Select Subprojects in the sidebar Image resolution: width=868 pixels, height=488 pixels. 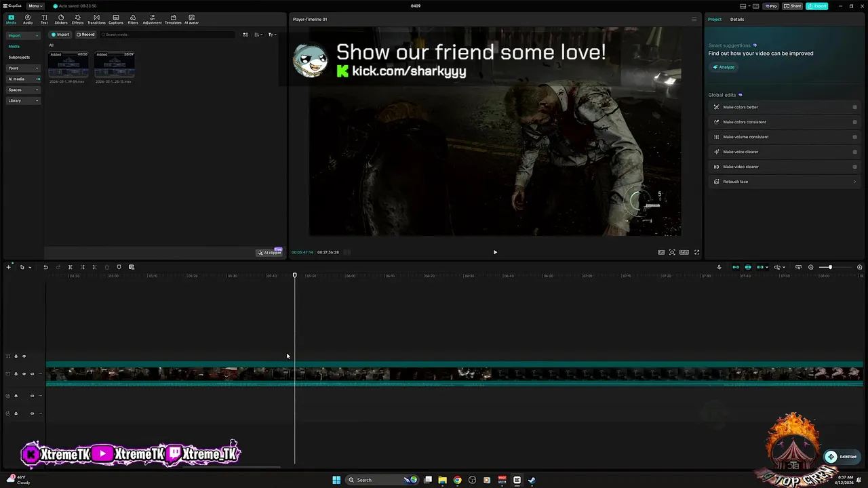click(19, 57)
